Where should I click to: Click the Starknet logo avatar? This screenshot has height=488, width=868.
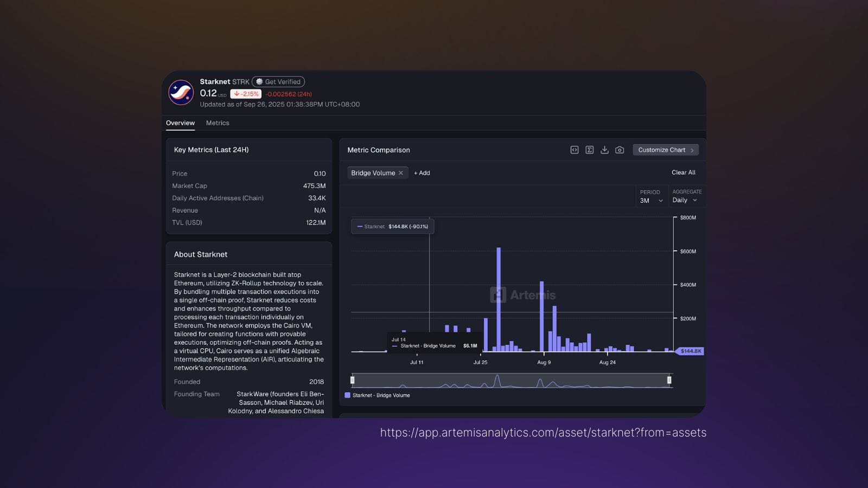point(180,93)
